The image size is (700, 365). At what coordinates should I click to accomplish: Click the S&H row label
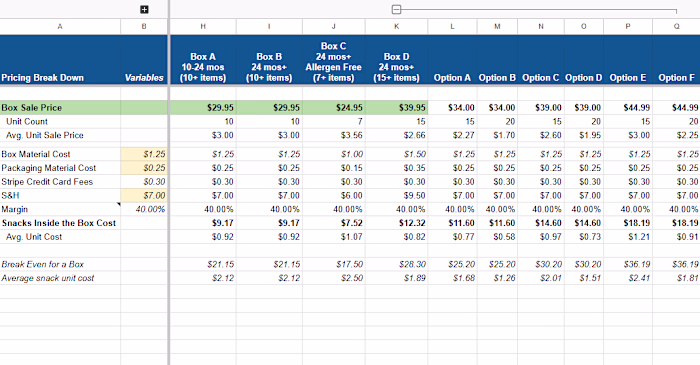(x=10, y=196)
